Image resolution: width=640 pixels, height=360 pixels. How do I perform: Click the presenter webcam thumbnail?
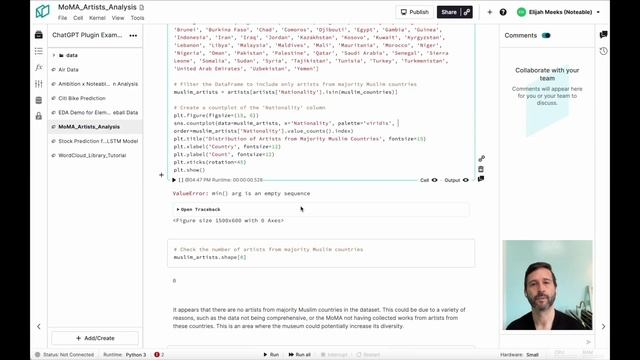click(547, 285)
